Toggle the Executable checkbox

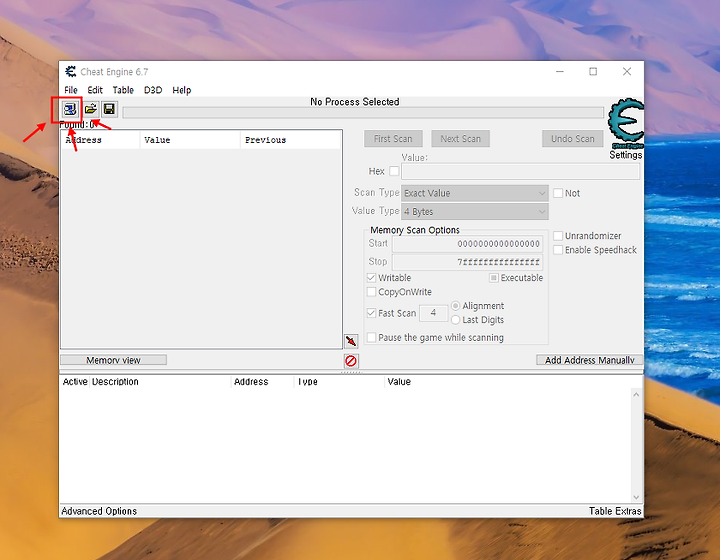(x=494, y=278)
